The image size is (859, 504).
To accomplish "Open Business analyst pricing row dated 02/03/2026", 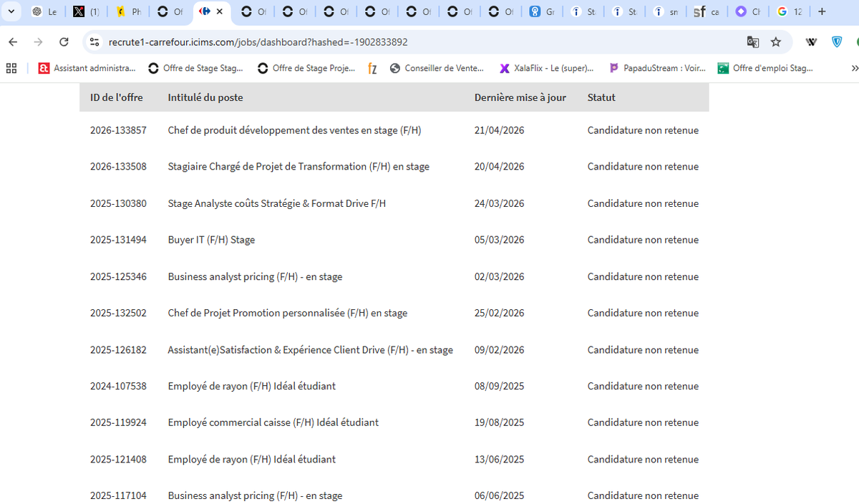I will (255, 276).
